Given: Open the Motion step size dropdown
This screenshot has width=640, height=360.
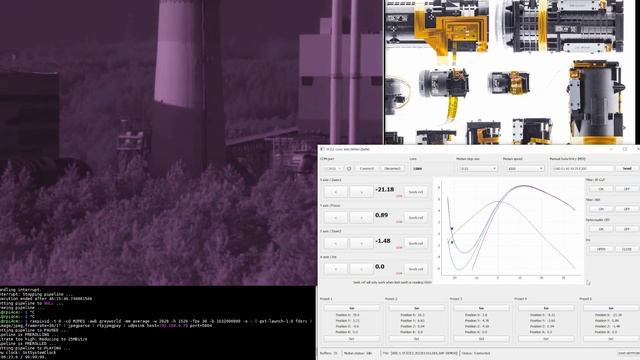Looking at the screenshot, I should 478,169.
